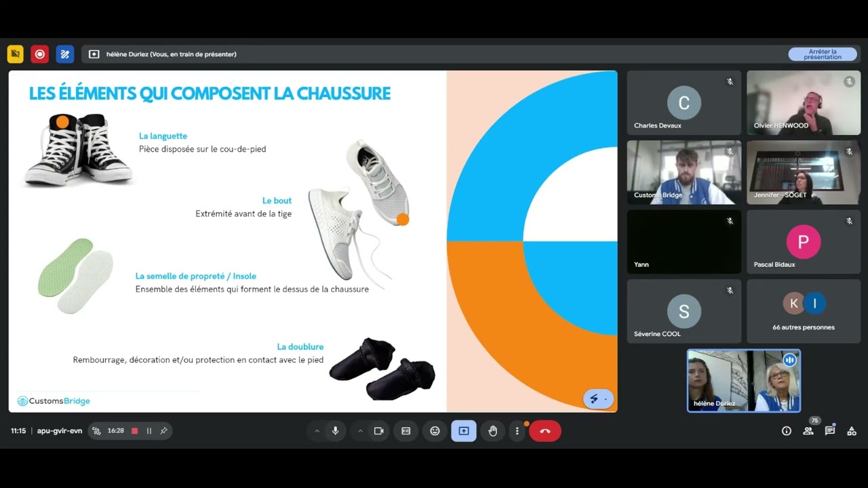
Task: Click muted mic icon on Jennifer - SOGET tile
Action: (849, 152)
